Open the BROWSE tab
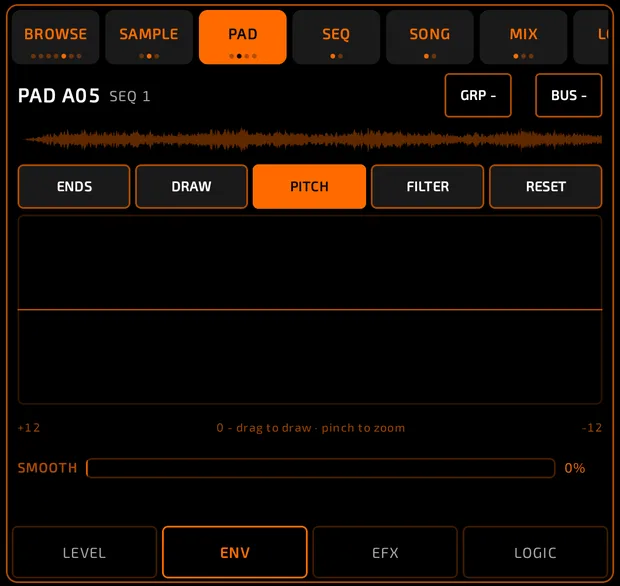620x586 pixels. (55, 37)
